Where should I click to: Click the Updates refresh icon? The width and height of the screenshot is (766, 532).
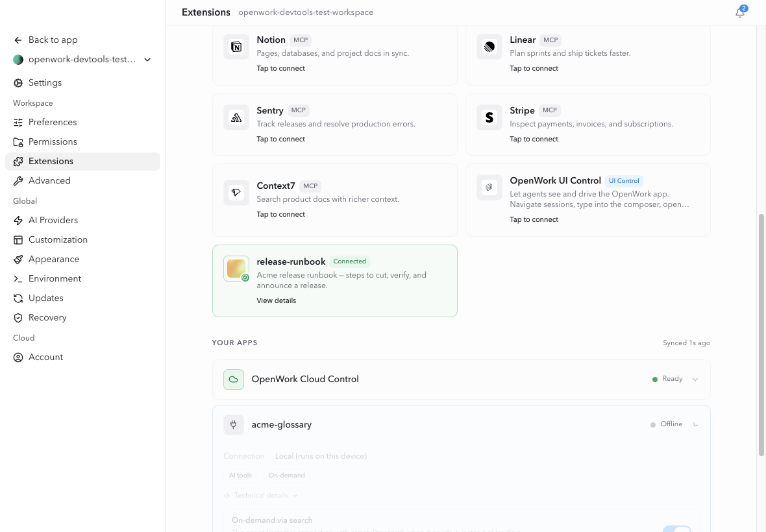[18, 298]
